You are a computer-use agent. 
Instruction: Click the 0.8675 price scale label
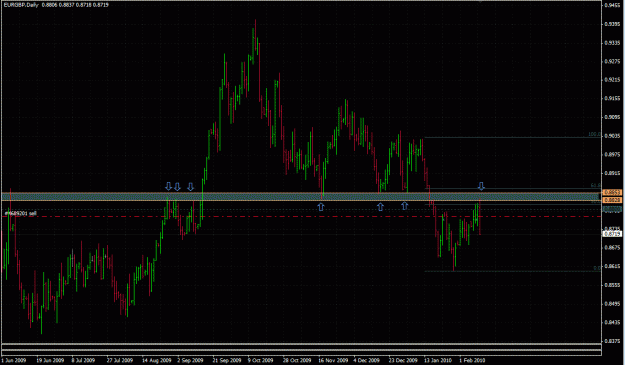(x=612, y=247)
